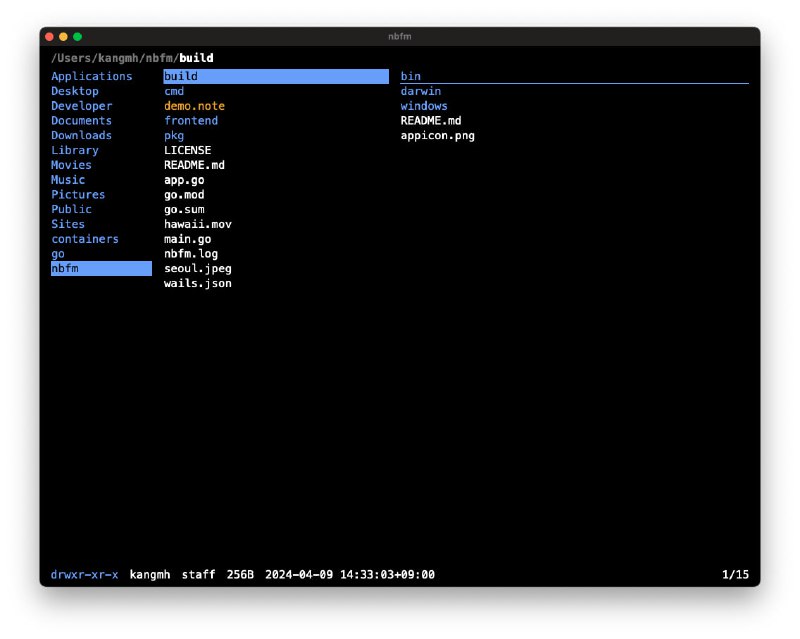Viewport: 800px width, 639px height.
Task: Select the Downloads folder
Action: pyautogui.click(x=81, y=135)
